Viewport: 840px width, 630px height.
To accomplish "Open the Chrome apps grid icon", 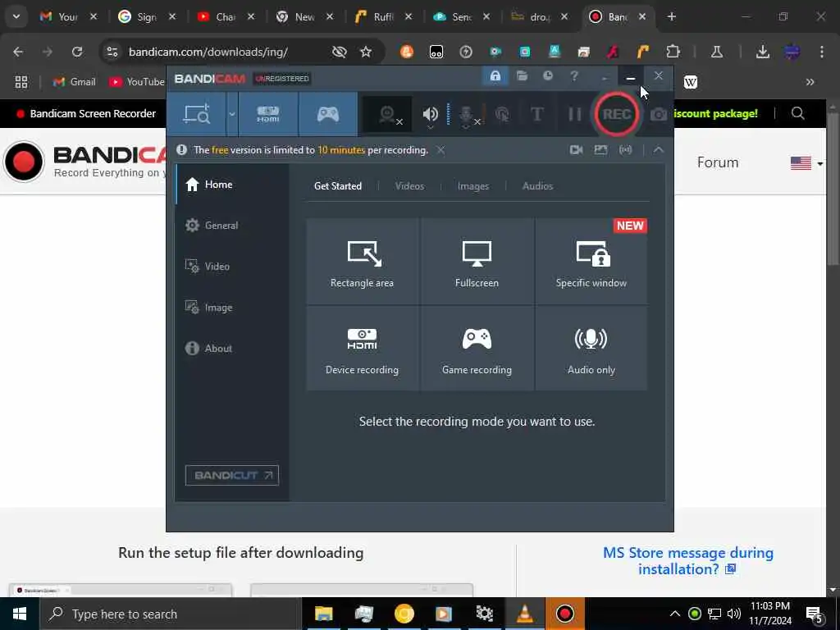I will 21,82.
